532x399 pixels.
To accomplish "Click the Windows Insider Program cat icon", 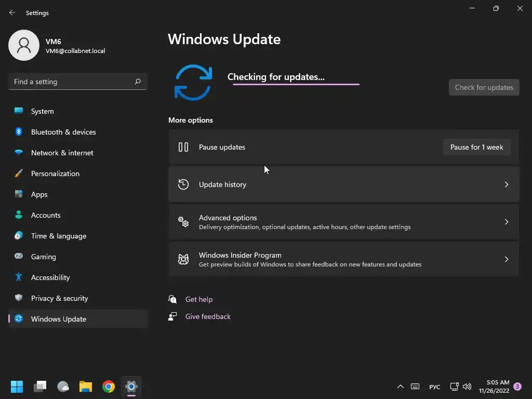I will (x=183, y=259).
